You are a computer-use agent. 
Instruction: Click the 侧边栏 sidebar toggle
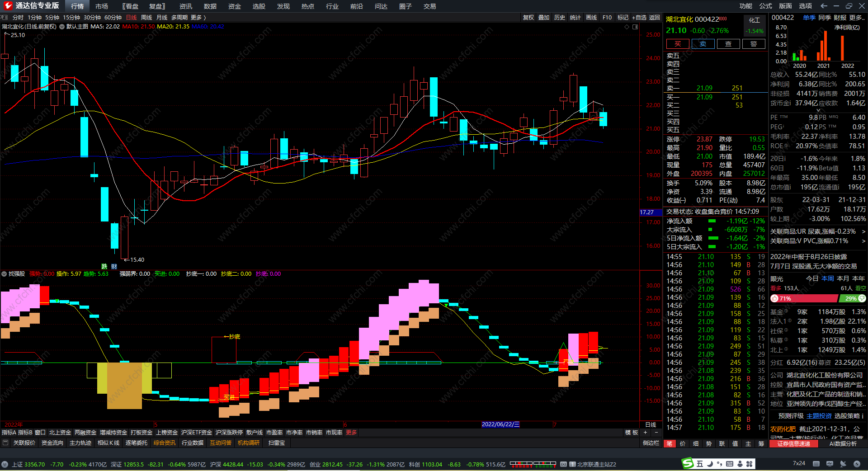[x=651, y=443]
